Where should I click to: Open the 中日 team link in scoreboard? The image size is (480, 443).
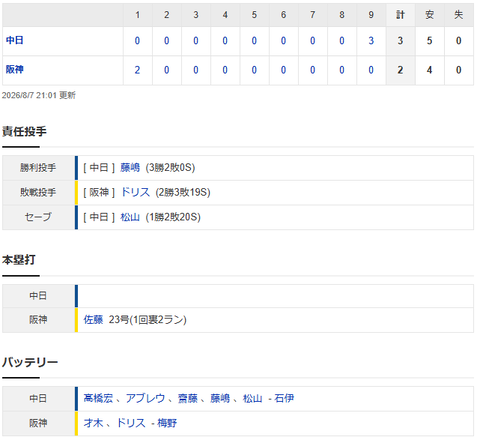14,40
